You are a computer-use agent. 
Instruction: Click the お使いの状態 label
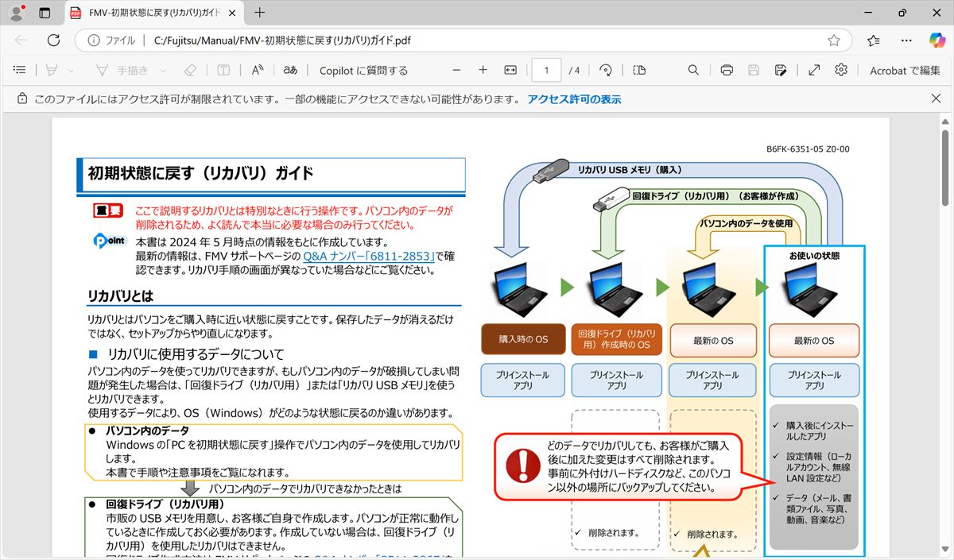814,256
